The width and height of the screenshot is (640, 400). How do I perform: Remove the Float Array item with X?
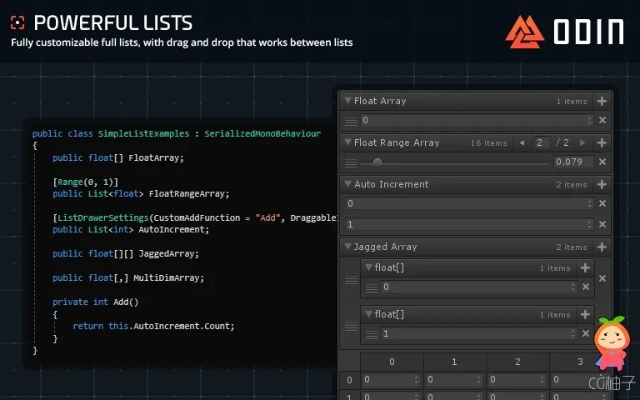(x=601, y=120)
